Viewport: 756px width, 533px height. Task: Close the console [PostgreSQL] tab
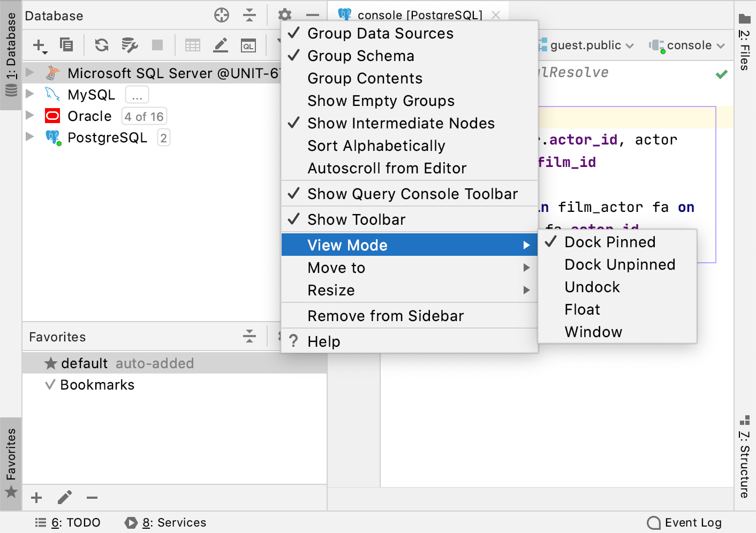click(x=496, y=15)
